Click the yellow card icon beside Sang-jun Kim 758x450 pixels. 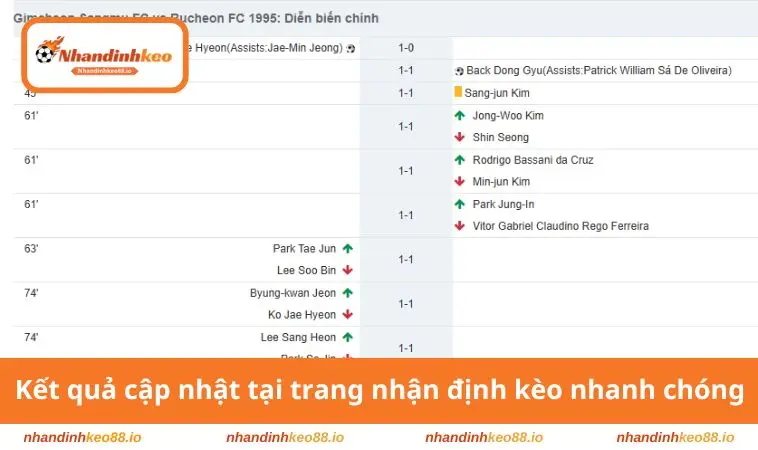click(458, 92)
